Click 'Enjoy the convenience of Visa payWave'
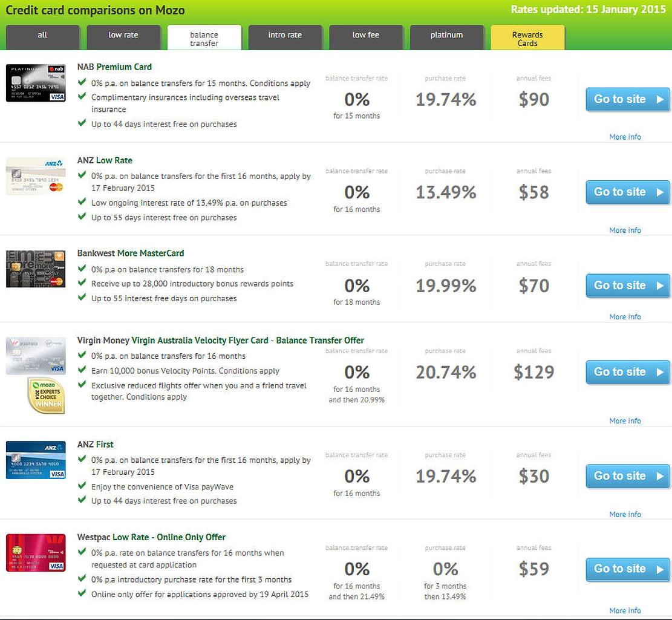672x620 pixels. click(x=163, y=487)
